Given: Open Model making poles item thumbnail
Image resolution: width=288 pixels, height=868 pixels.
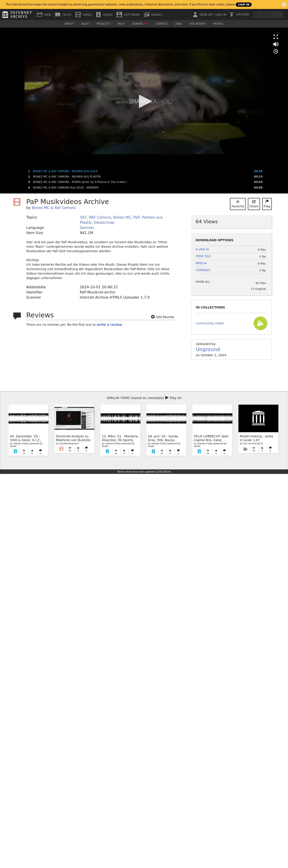Looking at the screenshot, I should (x=258, y=418).
